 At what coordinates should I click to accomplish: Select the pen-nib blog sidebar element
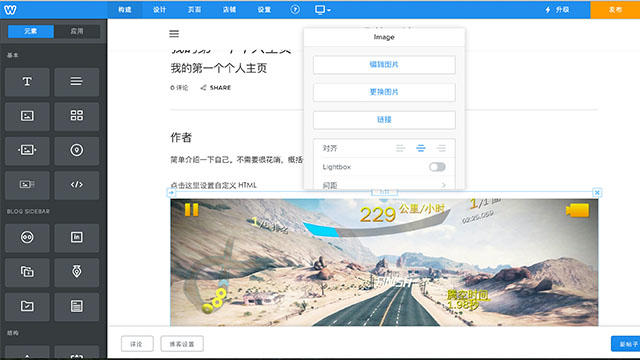(76, 272)
